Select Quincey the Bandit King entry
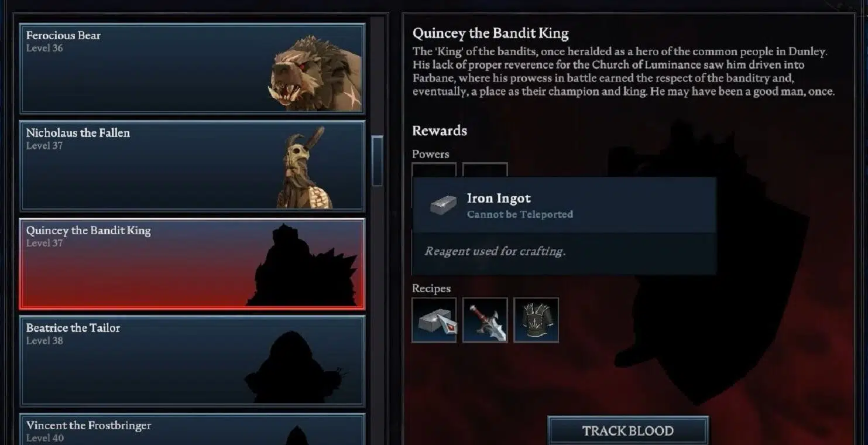The width and height of the screenshot is (868, 445). (x=192, y=263)
